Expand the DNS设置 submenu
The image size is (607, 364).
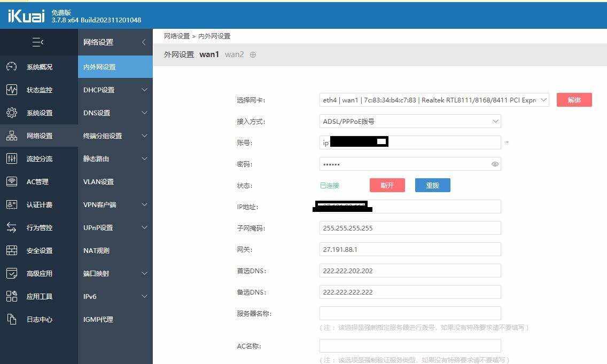click(x=144, y=113)
